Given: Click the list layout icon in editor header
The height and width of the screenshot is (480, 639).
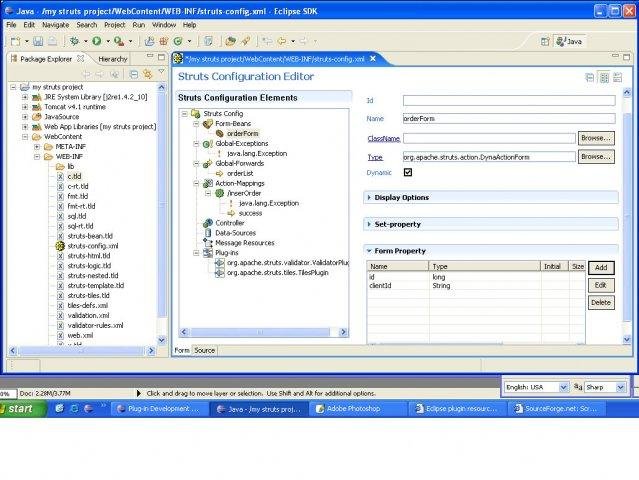Looking at the screenshot, I should pos(618,77).
